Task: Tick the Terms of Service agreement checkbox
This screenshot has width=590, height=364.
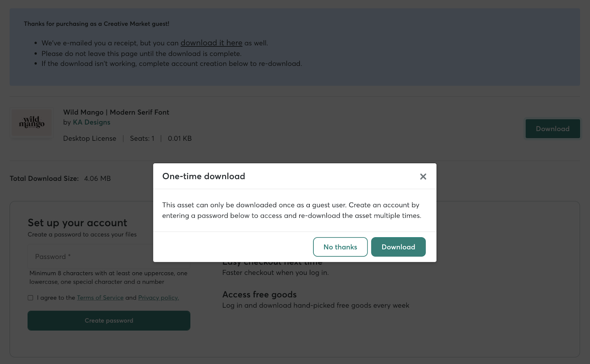Action: point(30,298)
